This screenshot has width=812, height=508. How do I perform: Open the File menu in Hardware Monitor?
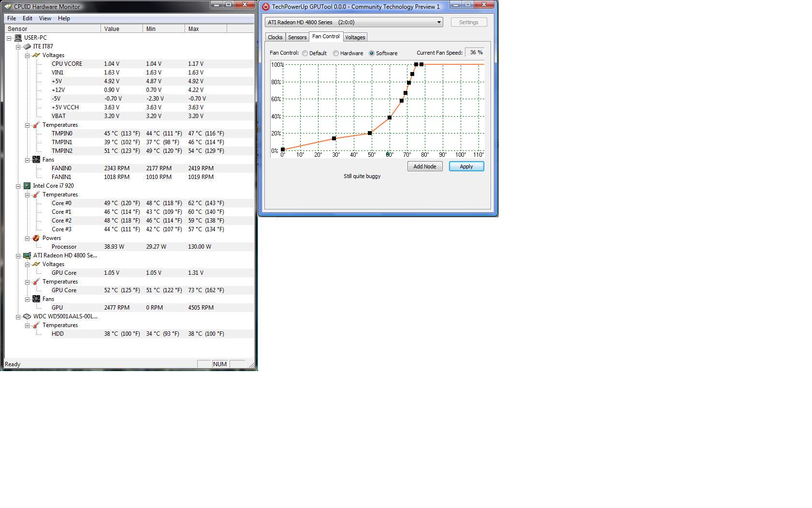click(12, 18)
